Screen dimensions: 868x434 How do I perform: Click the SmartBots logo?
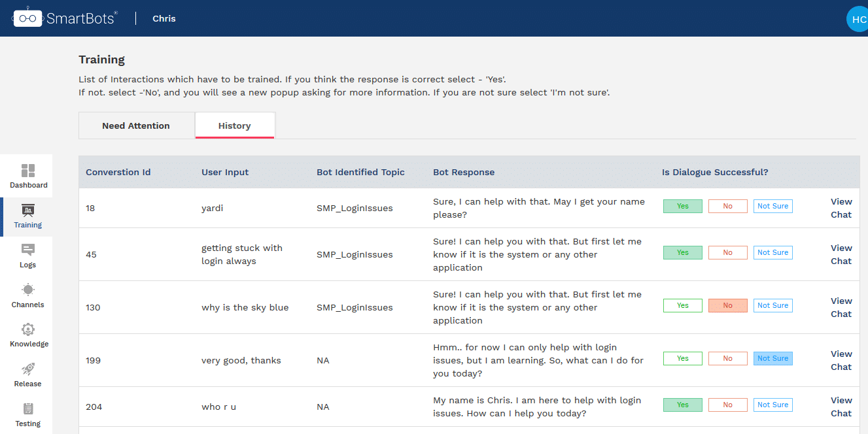pos(65,18)
